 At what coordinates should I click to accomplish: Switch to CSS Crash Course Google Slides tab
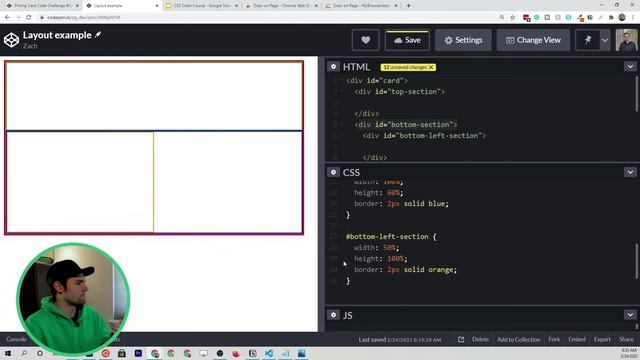202,6
